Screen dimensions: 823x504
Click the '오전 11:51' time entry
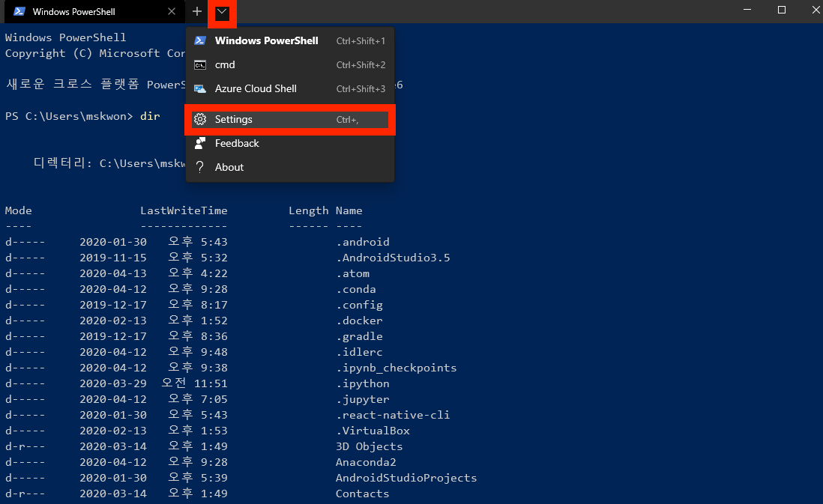pos(195,383)
